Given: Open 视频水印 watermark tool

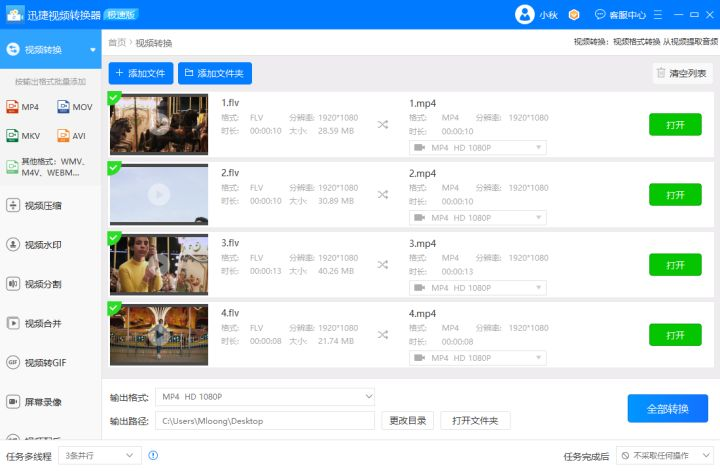Looking at the screenshot, I should [x=34, y=245].
